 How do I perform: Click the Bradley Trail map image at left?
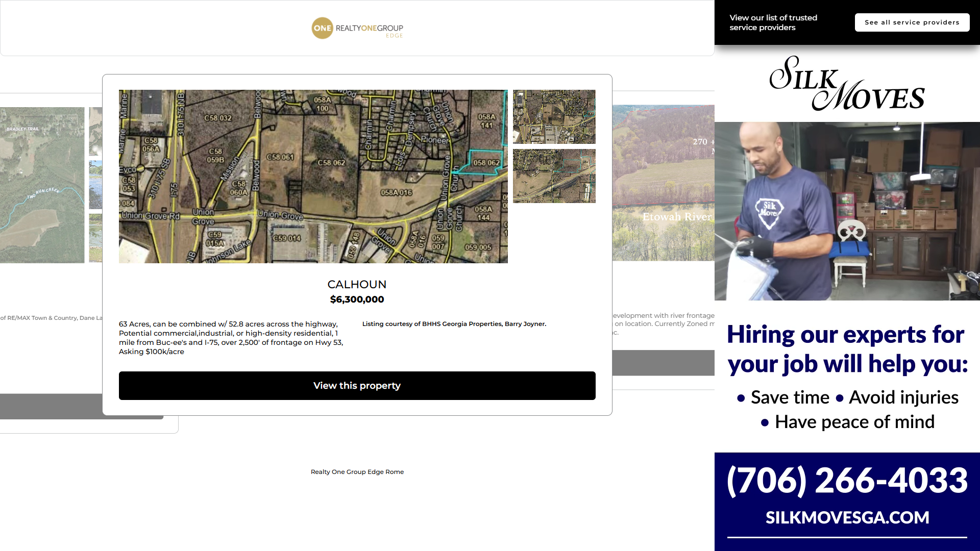coord(42,185)
